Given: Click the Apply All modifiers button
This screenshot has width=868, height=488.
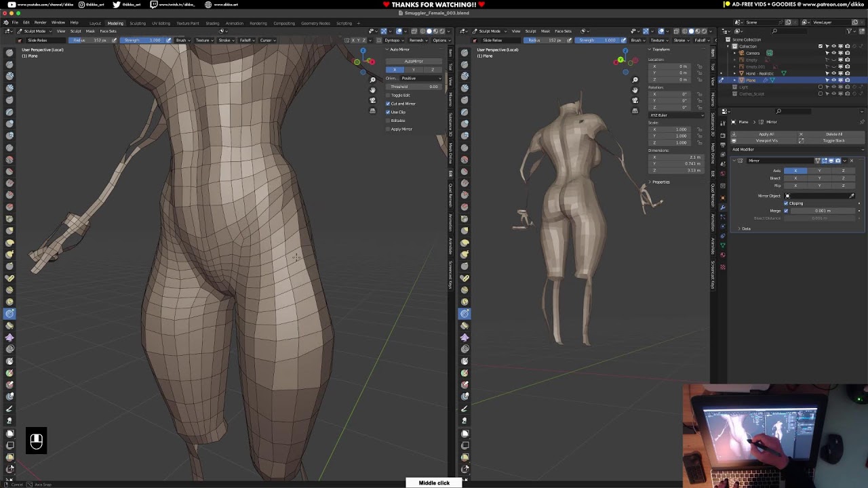Looking at the screenshot, I should [766, 134].
